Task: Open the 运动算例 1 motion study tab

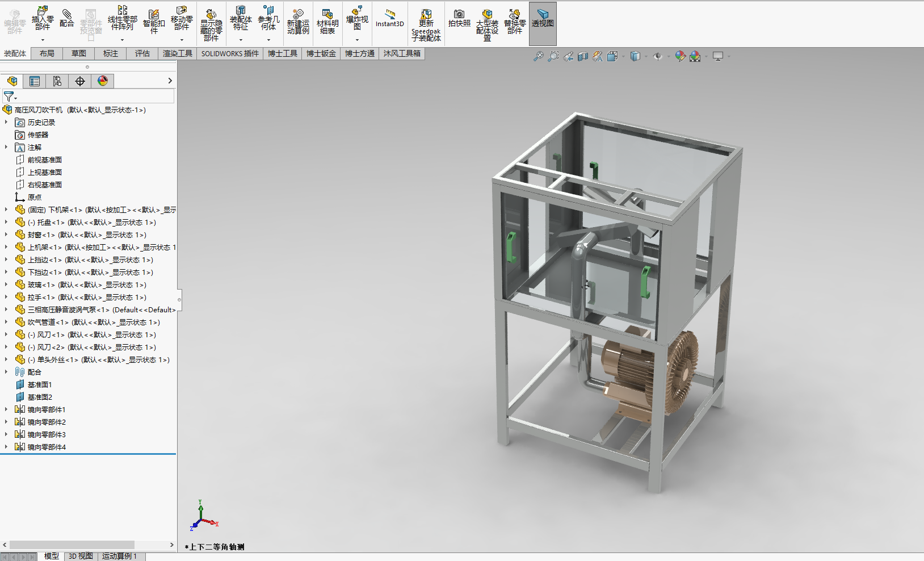Action: (120, 556)
